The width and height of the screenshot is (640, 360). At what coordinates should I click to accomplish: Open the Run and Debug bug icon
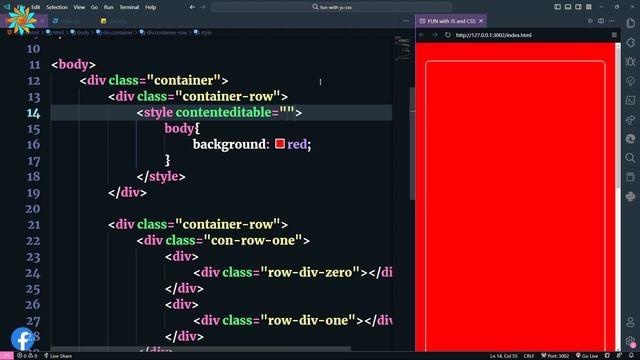click(x=631, y=62)
